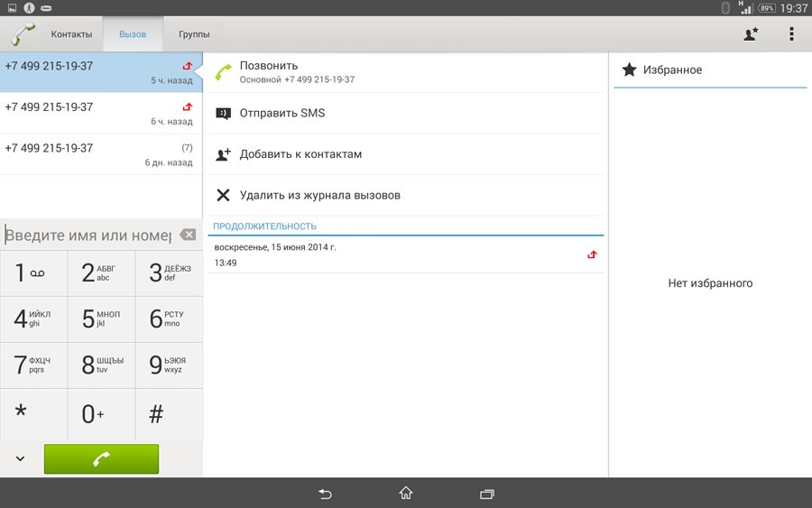Open the three-dot overflow menu
Viewport: 812px width, 508px height.
(x=791, y=33)
